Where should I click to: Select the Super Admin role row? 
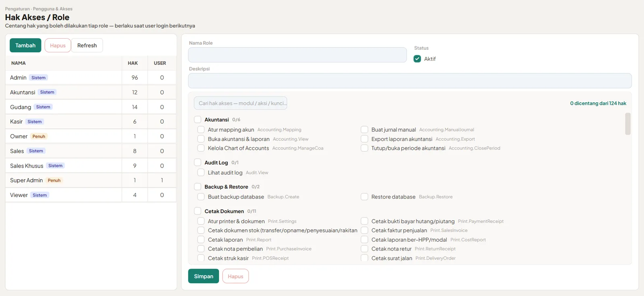point(91,180)
